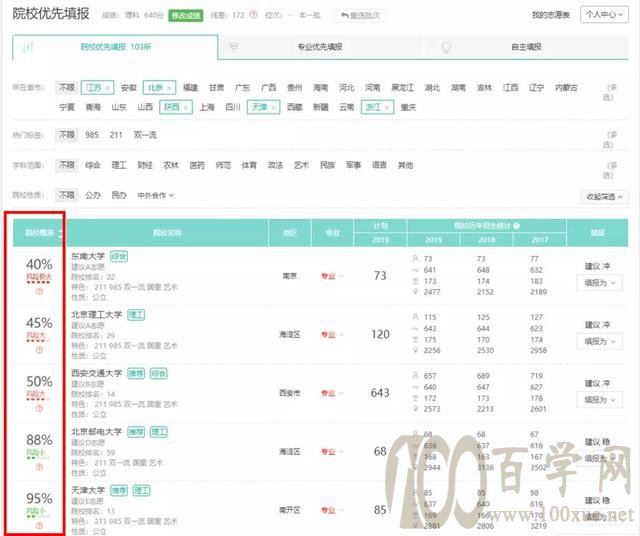Expand 专业 dropdown in 东南大学 row
This screenshot has height=536, width=640.
(x=332, y=276)
